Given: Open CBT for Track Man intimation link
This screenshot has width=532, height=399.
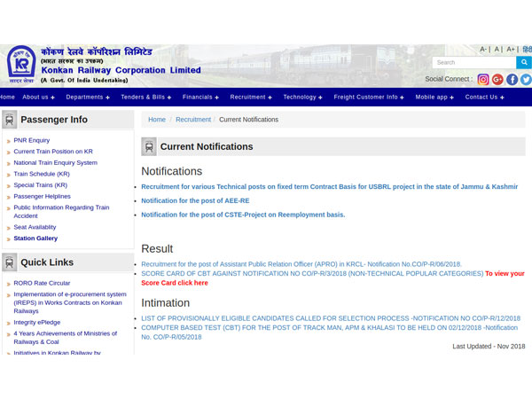Looking at the screenshot, I should coord(330,332).
